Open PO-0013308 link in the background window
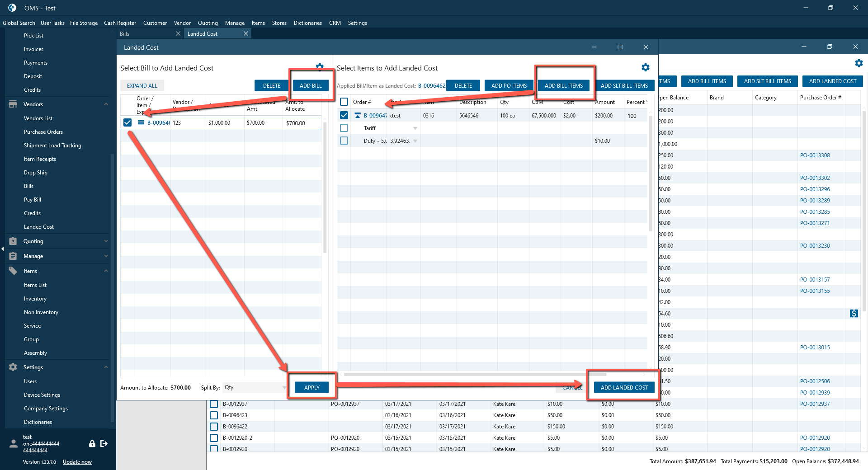The width and height of the screenshot is (868, 470). (x=815, y=155)
